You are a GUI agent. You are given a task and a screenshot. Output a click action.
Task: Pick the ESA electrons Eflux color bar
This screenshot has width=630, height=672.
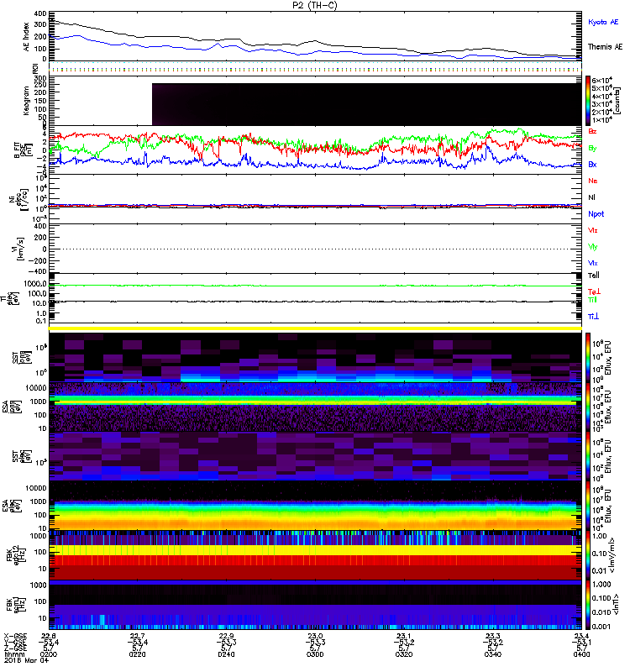click(587, 506)
